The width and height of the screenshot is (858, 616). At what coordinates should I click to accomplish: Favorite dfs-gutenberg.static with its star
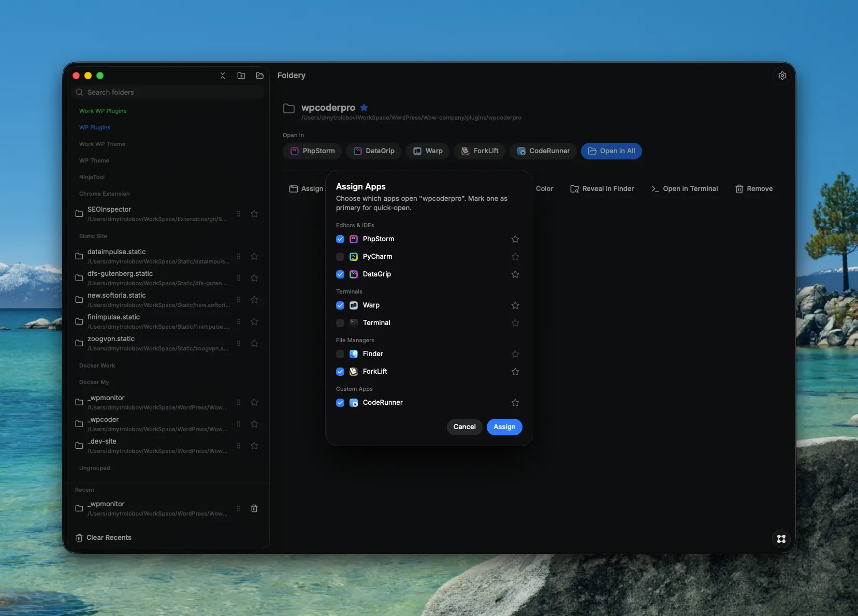(254, 278)
